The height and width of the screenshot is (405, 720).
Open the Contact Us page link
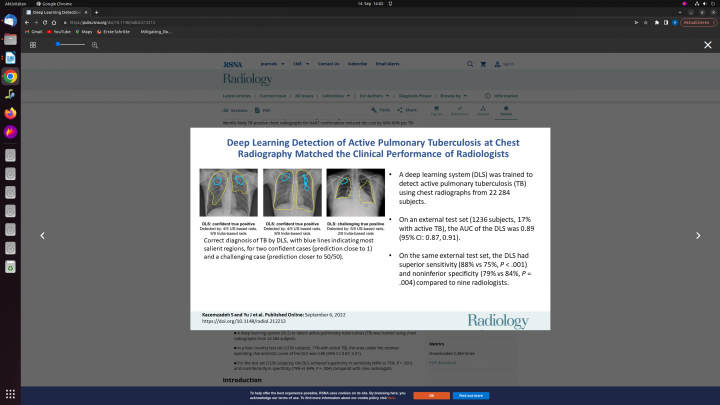tap(328, 64)
